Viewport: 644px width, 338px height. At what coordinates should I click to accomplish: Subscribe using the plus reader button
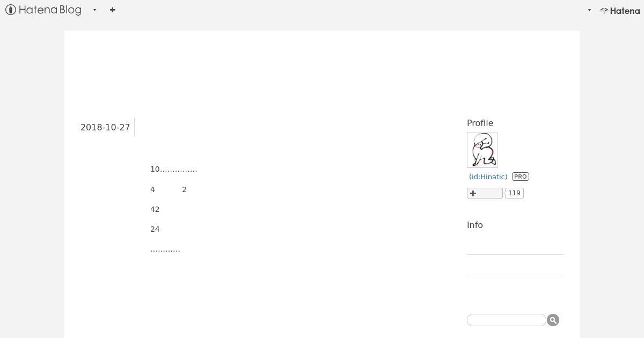click(485, 193)
